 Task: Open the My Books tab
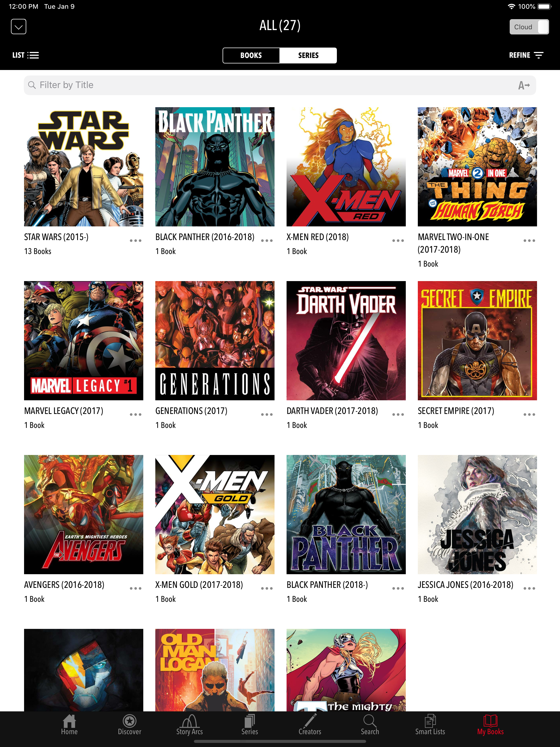tap(490, 725)
